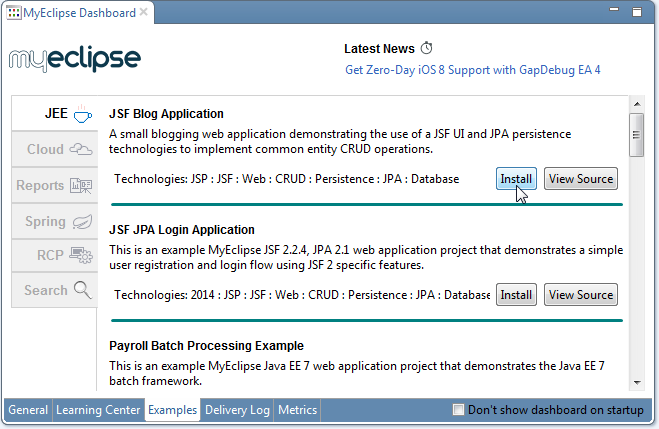Viewport: 659px width, 429px height.
Task: Enable Don't show dashboard on startup
Action: coord(459,410)
